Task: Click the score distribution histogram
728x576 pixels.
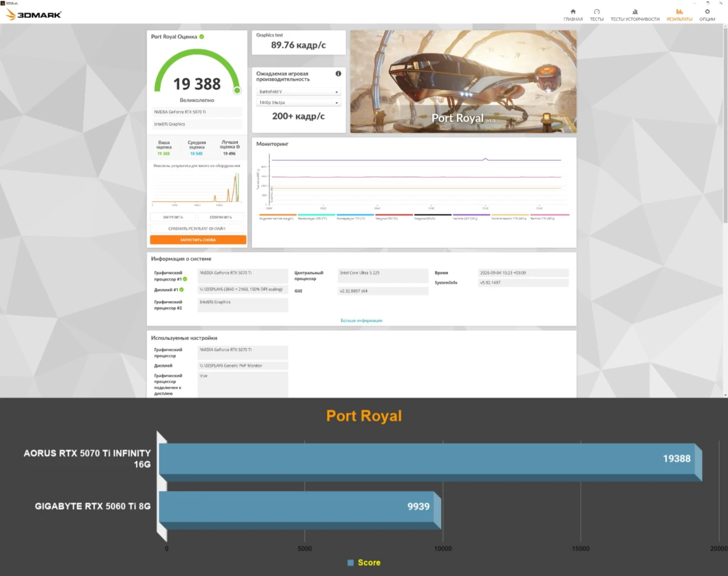Action: click(196, 188)
